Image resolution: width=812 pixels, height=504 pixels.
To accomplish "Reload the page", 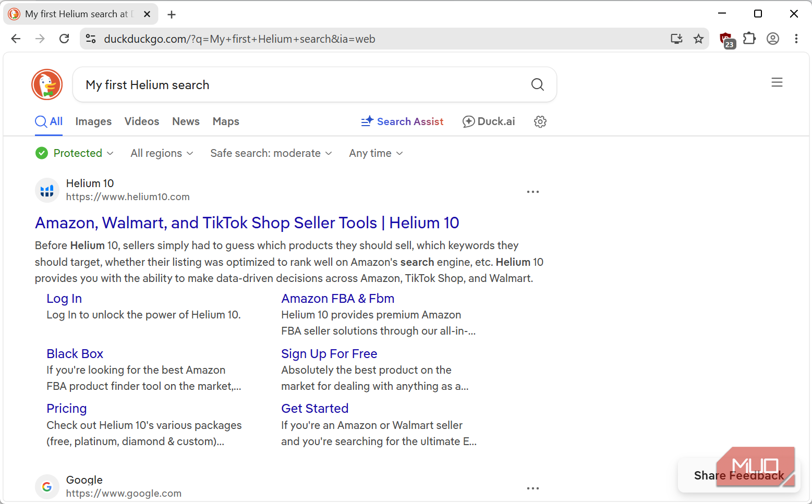I will 64,39.
